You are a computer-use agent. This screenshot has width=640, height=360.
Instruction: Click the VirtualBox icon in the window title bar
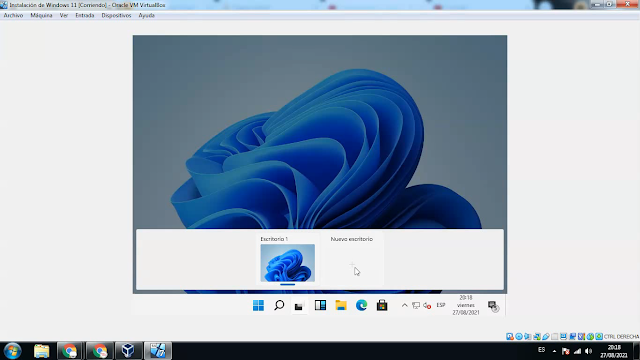coord(4,5)
